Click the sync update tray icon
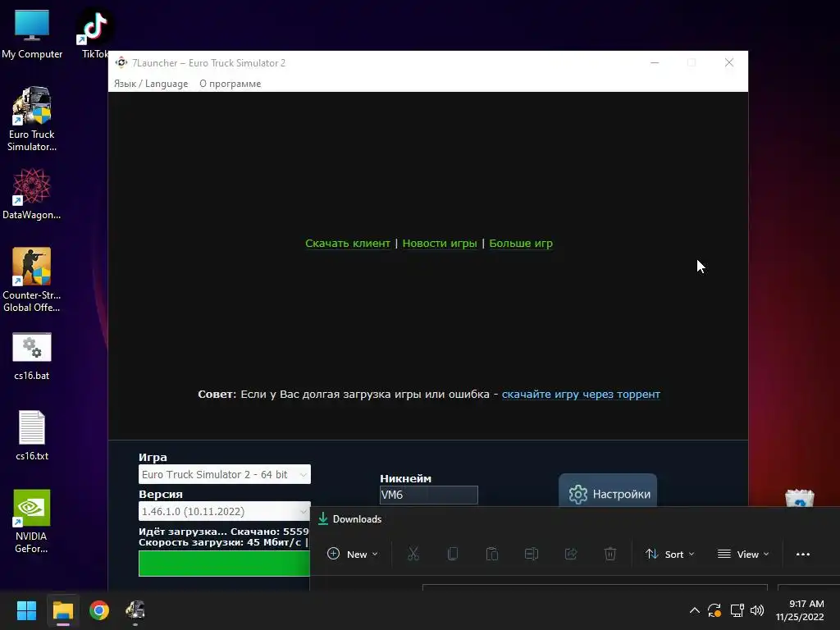 click(714, 610)
